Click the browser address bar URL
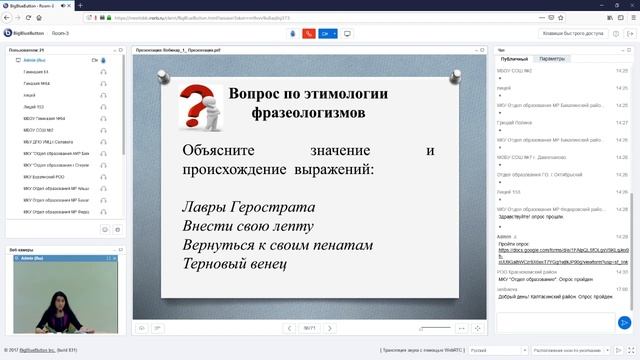 pos(202,18)
